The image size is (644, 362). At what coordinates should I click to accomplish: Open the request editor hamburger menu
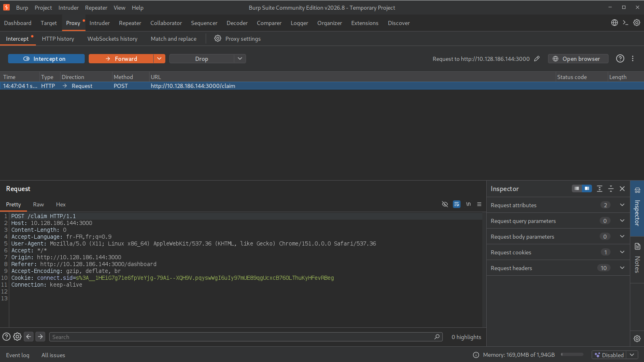[479, 204]
